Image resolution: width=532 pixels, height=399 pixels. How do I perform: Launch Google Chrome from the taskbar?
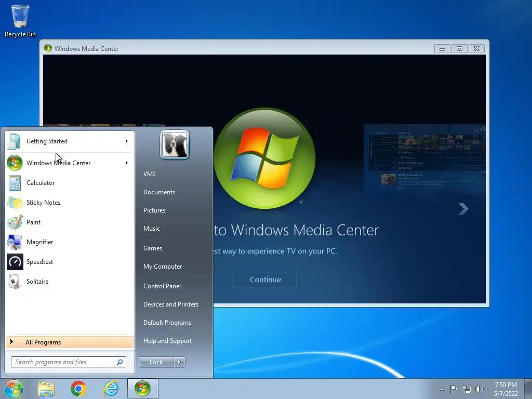pos(78,389)
